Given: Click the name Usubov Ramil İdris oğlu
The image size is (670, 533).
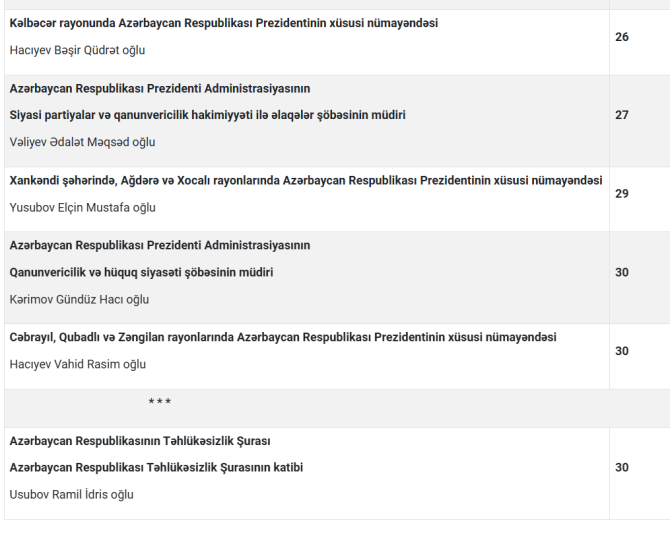Looking at the screenshot, I should pyautogui.click(x=71, y=495).
